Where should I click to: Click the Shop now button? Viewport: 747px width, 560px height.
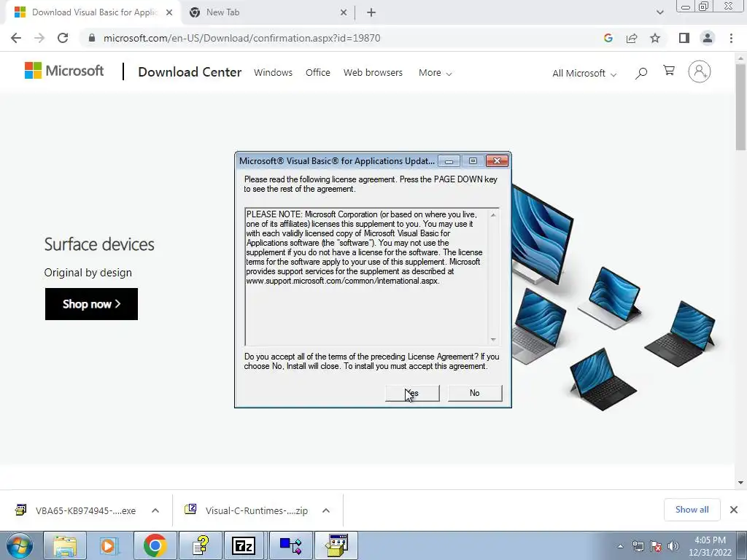click(91, 304)
